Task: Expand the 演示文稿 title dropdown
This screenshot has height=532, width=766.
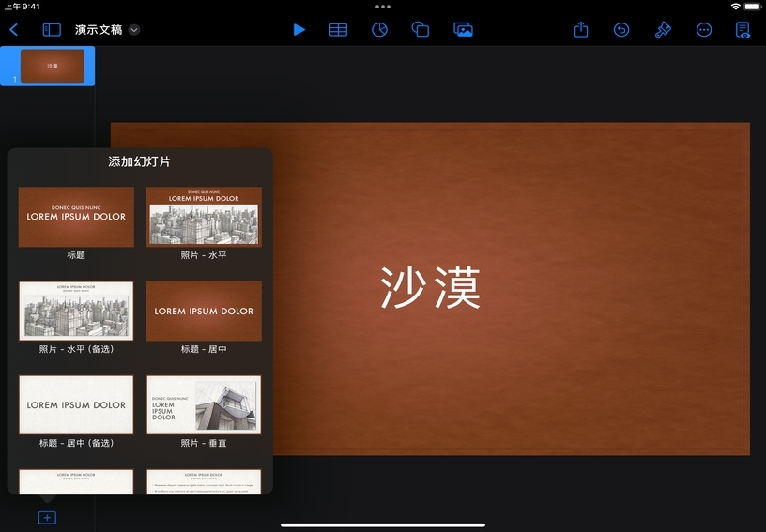Action: 134,30
